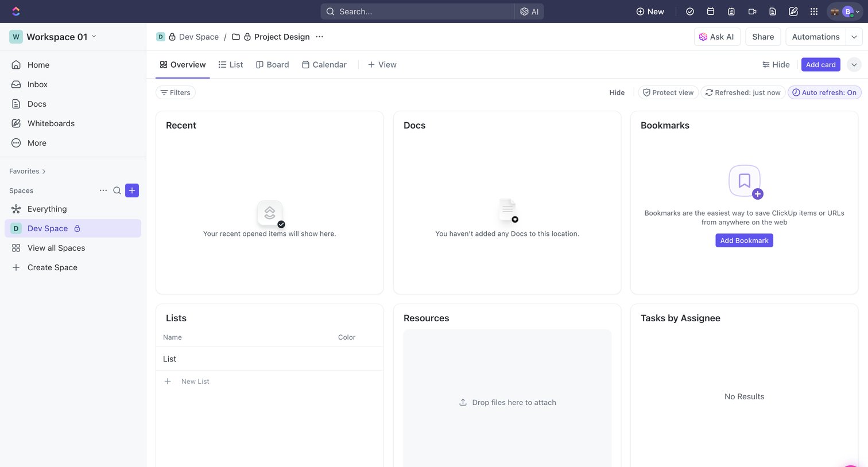The height and width of the screenshot is (467, 868).
Task: Expand chevron next to Add card
Action: point(854,65)
